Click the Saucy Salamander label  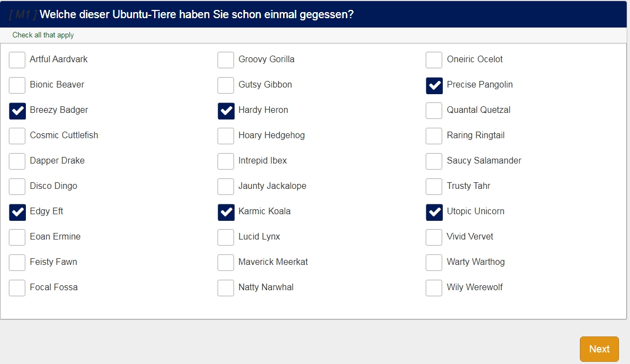[x=484, y=161]
